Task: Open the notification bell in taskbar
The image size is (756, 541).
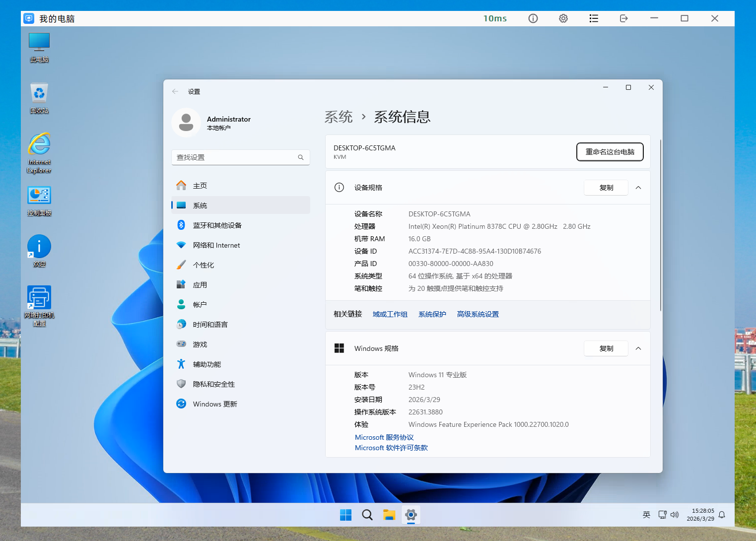Action: pyautogui.click(x=722, y=515)
